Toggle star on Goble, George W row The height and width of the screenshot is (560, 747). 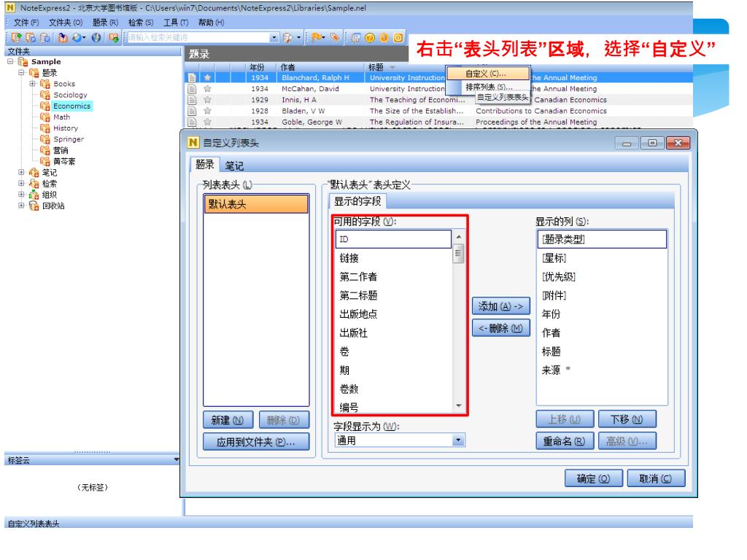point(207,122)
